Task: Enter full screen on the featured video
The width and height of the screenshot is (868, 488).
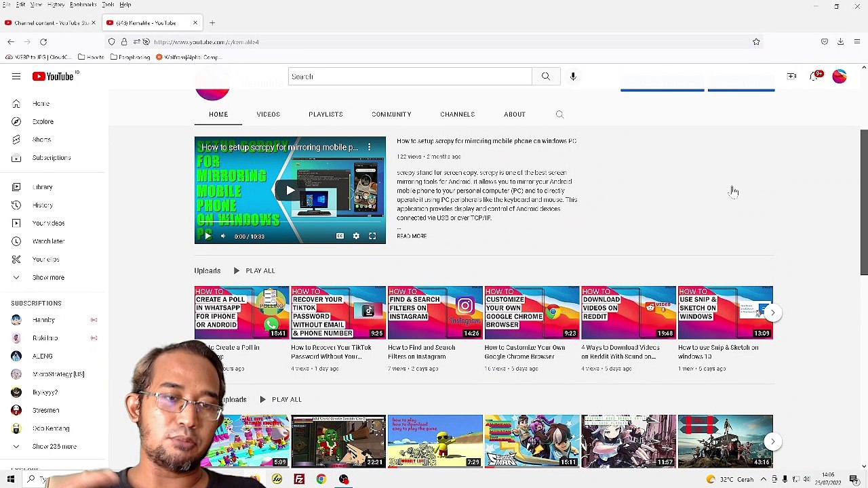Action: [x=372, y=236]
